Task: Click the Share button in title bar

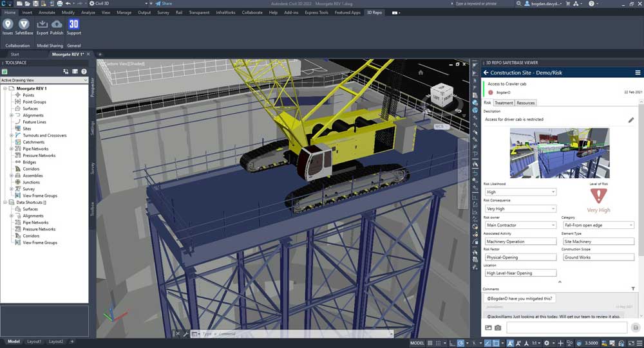Action: [164, 4]
